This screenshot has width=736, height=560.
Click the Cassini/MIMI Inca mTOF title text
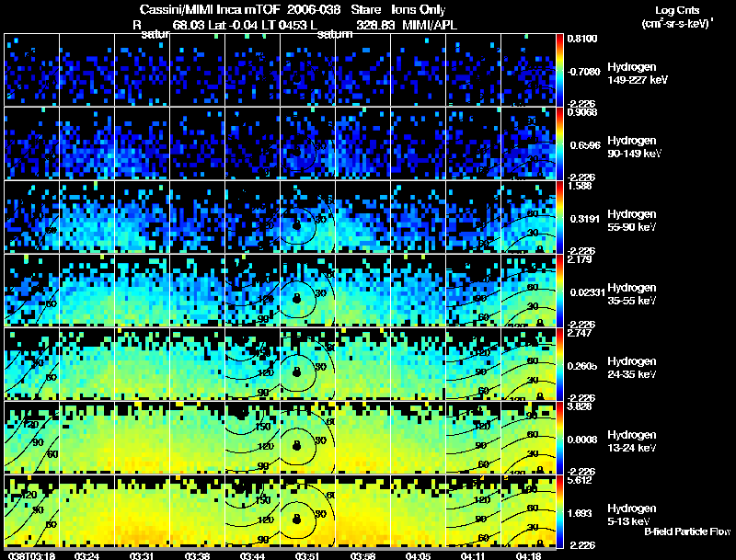coord(211,10)
